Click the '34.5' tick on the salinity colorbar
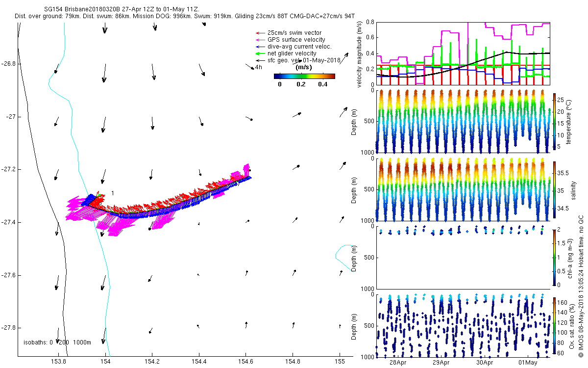 564,209
